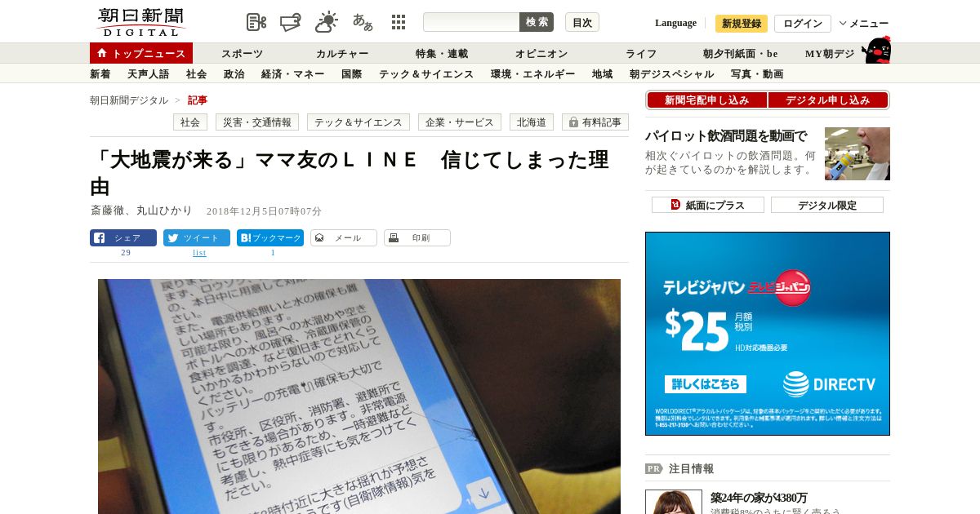Image resolution: width=980 pixels, height=514 pixels.
Task: Open the breaking news megaphone icon
Action: [x=291, y=22]
